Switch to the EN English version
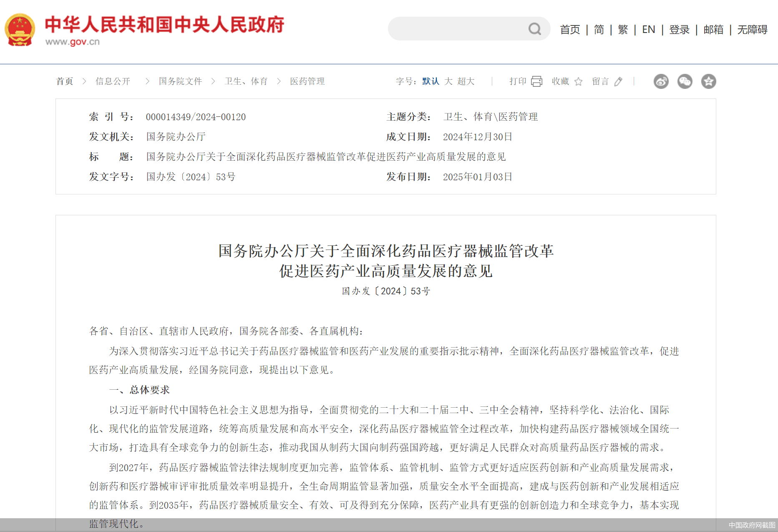778x532 pixels. click(x=648, y=29)
